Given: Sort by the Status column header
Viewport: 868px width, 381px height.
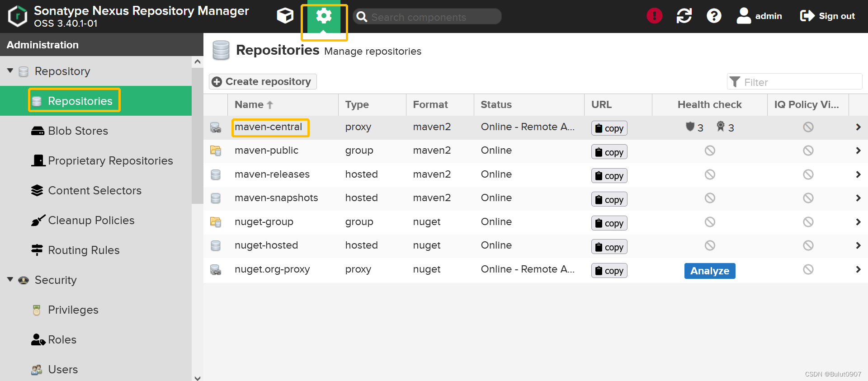Looking at the screenshot, I should pos(529,104).
